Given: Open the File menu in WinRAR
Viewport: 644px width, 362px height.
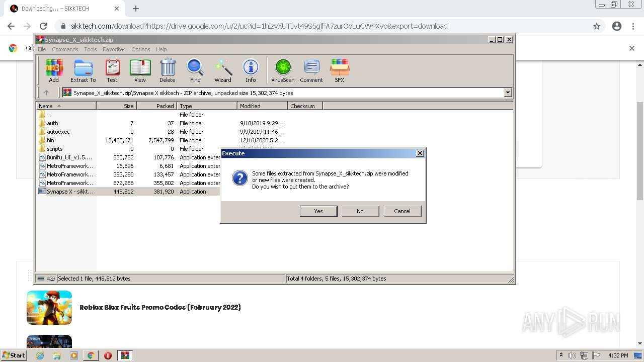Looking at the screenshot, I should click(x=42, y=49).
